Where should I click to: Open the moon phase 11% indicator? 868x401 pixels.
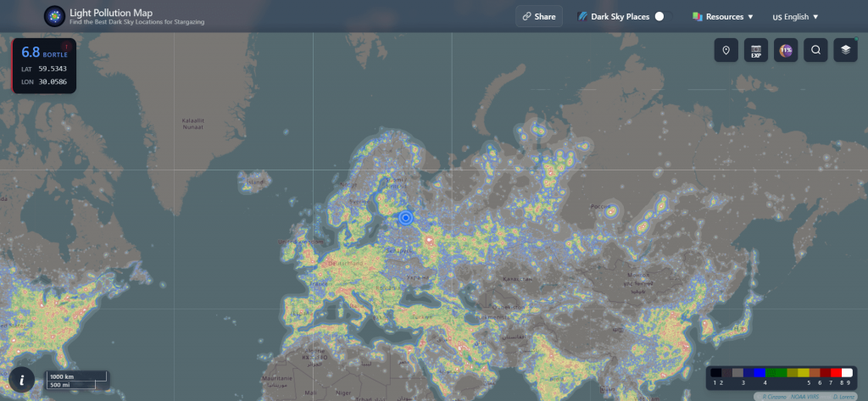pos(786,50)
